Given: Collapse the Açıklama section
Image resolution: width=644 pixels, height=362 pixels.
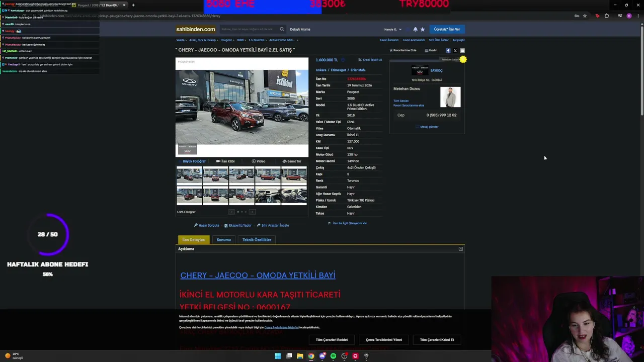Looking at the screenshot, I should tap(460, 249).
